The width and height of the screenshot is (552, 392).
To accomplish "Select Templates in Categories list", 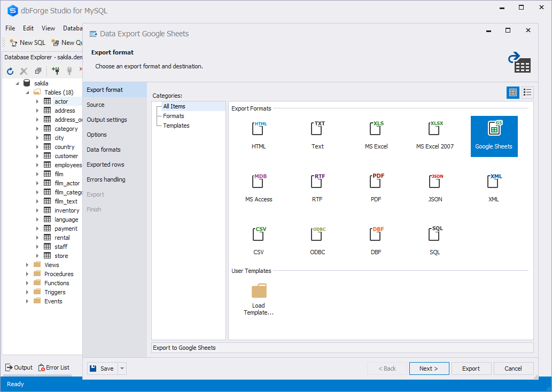I will [x=176, y=126].
